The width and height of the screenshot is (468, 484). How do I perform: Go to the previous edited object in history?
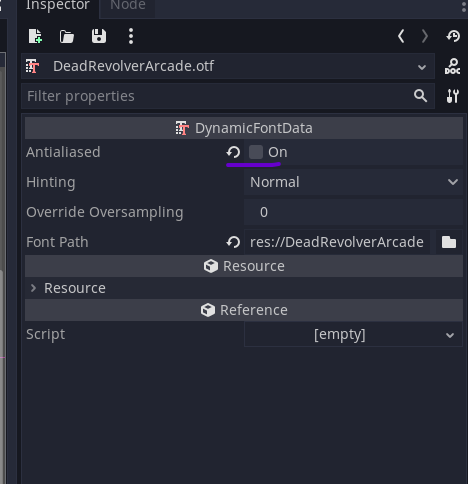(401, 36)
